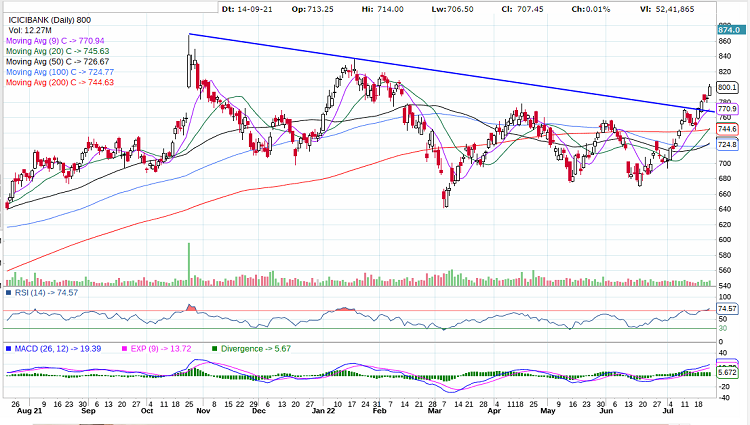The image size is (750, 425).
Task: Select the Moving Avg (20) legend entry
Action: pyautogui.click(x=57, y=51)
